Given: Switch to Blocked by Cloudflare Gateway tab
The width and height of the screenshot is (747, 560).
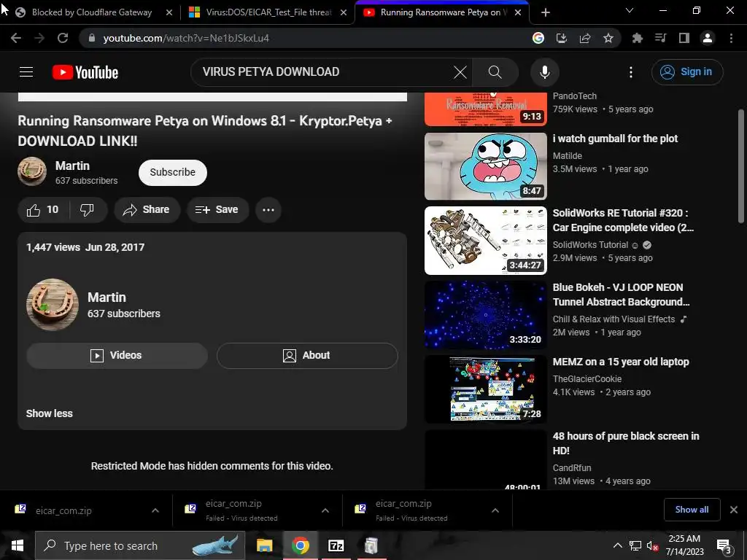Looking at the screenshot, I should click(x=90, y=12).
